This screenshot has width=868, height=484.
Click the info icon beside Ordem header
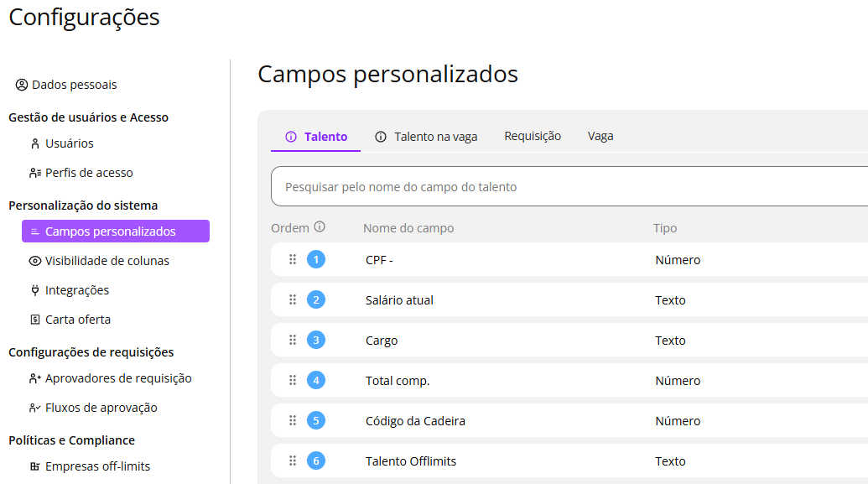[x=320, y=227]
